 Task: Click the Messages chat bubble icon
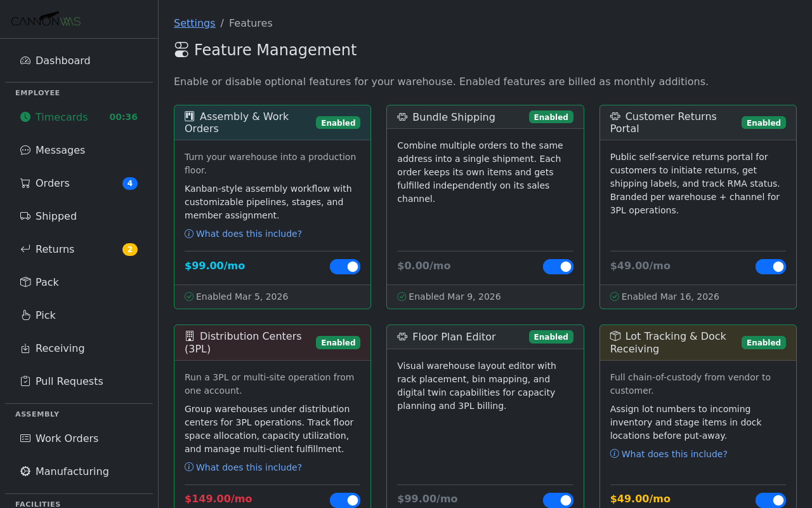(x=25, y=150)
